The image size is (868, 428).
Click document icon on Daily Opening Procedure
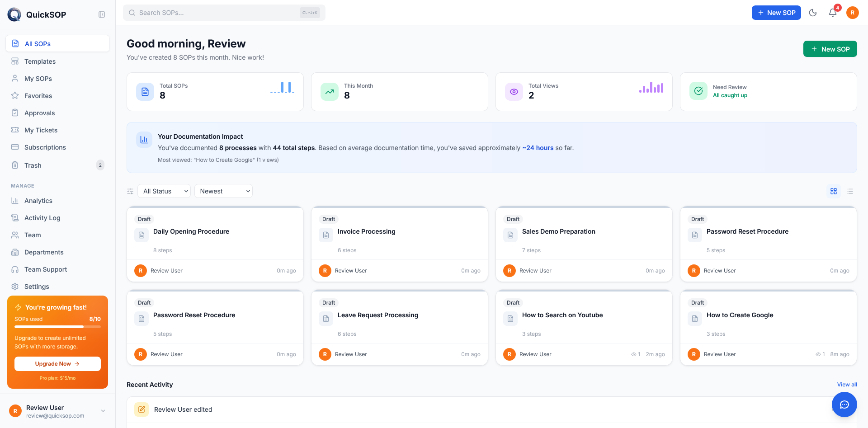click(142, 235)
